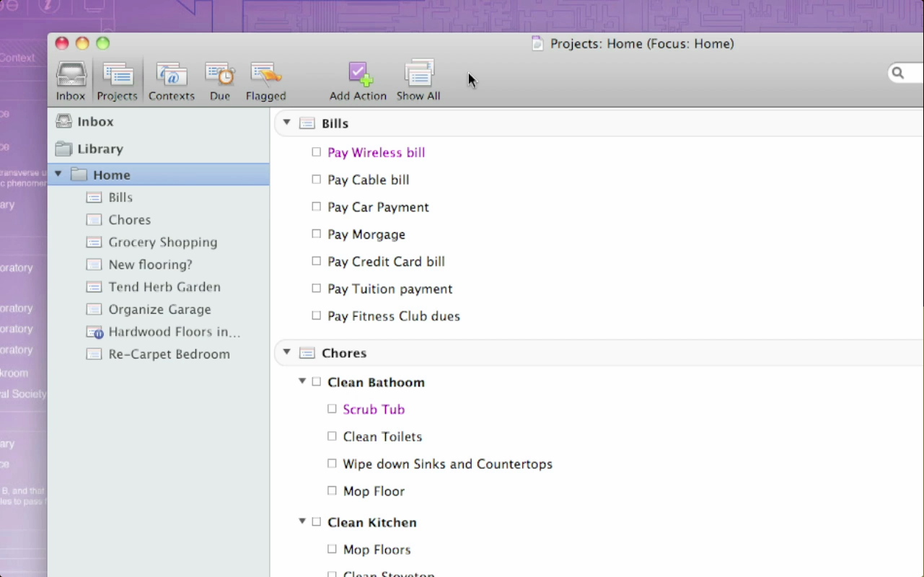Click the document proxy icon in title bar
This screenshot has height=577, width=924.
tap(537, 44)
